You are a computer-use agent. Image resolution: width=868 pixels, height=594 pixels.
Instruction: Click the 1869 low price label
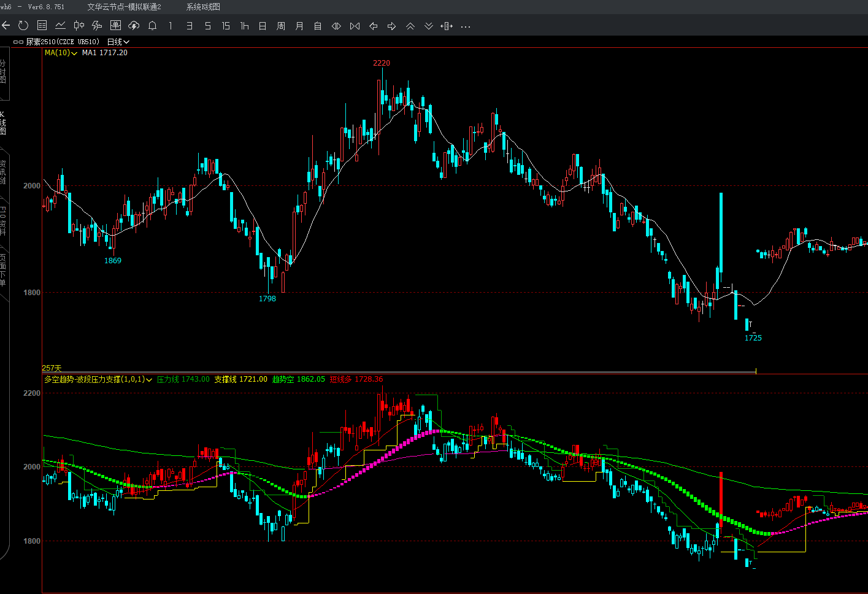click(x=113, y=261)
